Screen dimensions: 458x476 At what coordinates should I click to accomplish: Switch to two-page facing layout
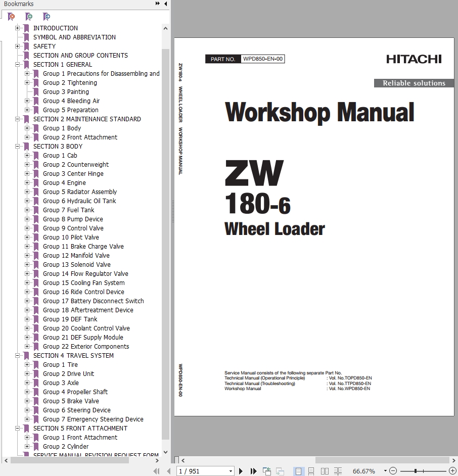(x=325, y=471)
